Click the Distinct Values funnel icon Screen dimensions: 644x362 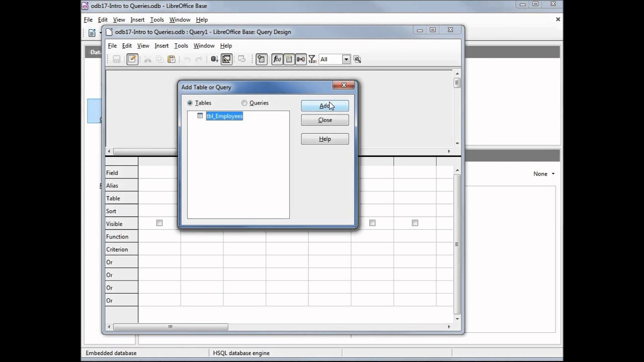(312, 59)
